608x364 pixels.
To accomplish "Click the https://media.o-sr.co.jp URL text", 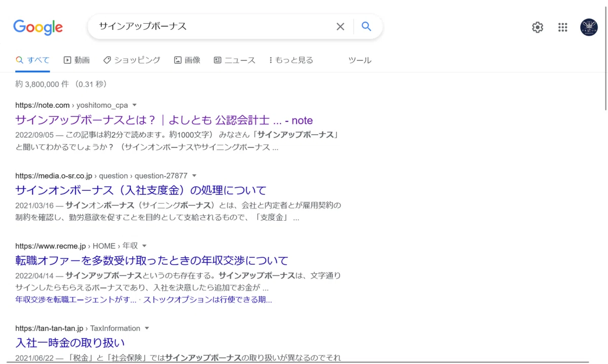I will (x=54, y=176).
